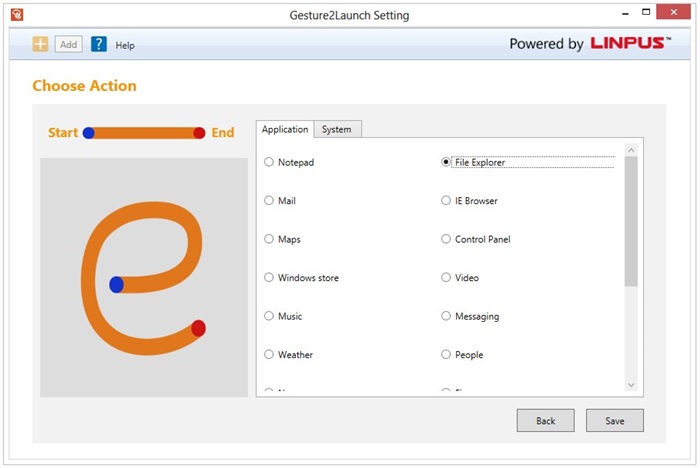The height and width of the screenshot is (468, 700).
Task: Close the Gesture2Launch Setting window
Action: pyautogui.click(x=673, y=12)
